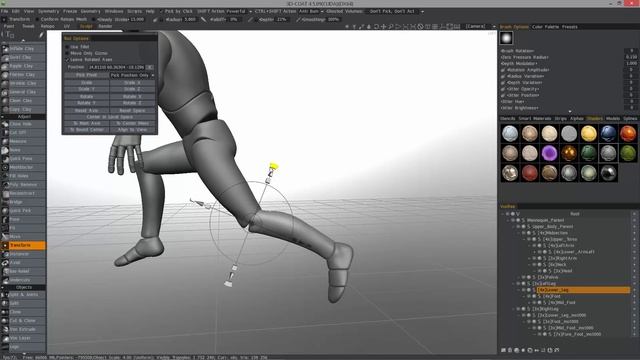Click the To Center Mass button
640x360 pixels.
(132, 123)
